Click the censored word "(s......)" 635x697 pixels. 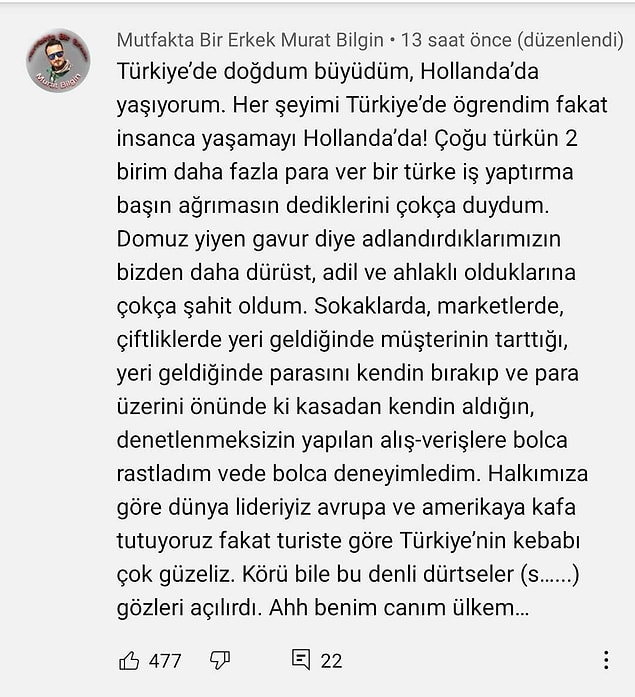pyautogui.click(x=550, y=574)
